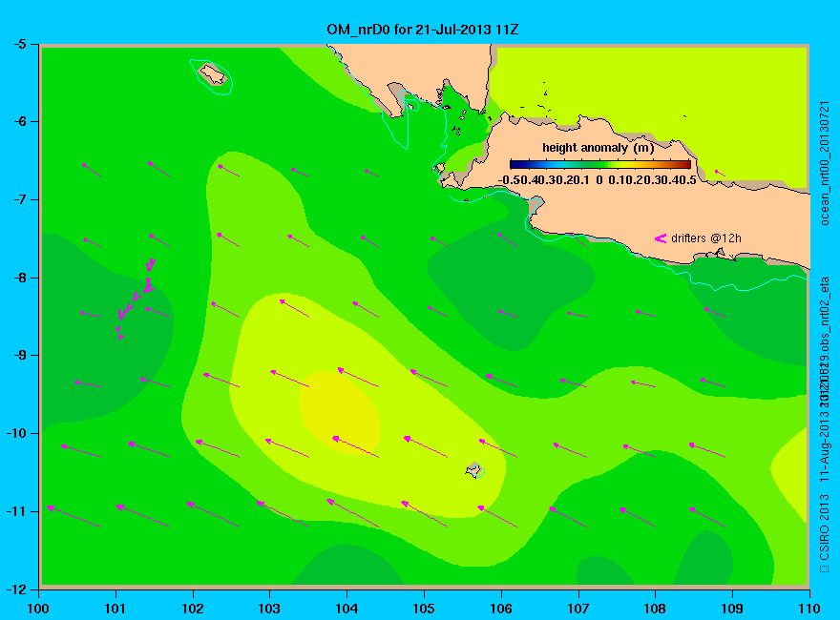840x620 pixels.
Task: Click the x-axis label 100
Action: point(38,609)
